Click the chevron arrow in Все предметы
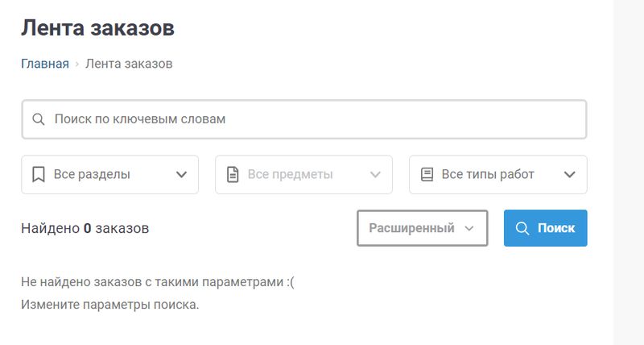Screen dimensions: 644x345 coord(375,174)
